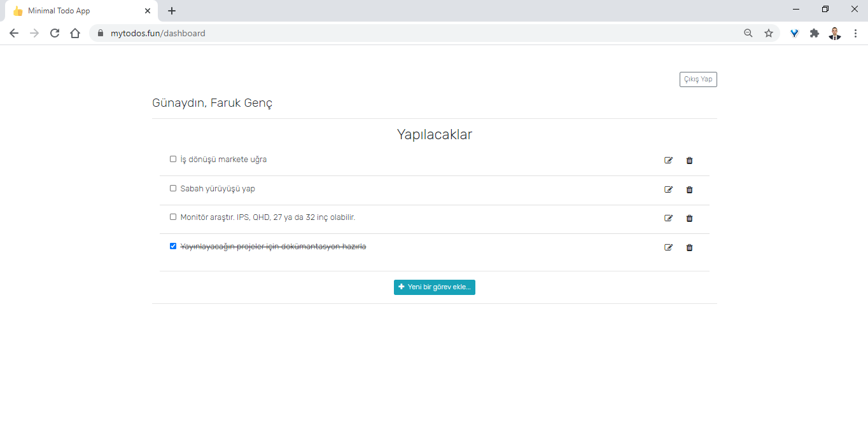
Task: Select the 'Minimal Todo App' tab
Action: tap(81, 11)
